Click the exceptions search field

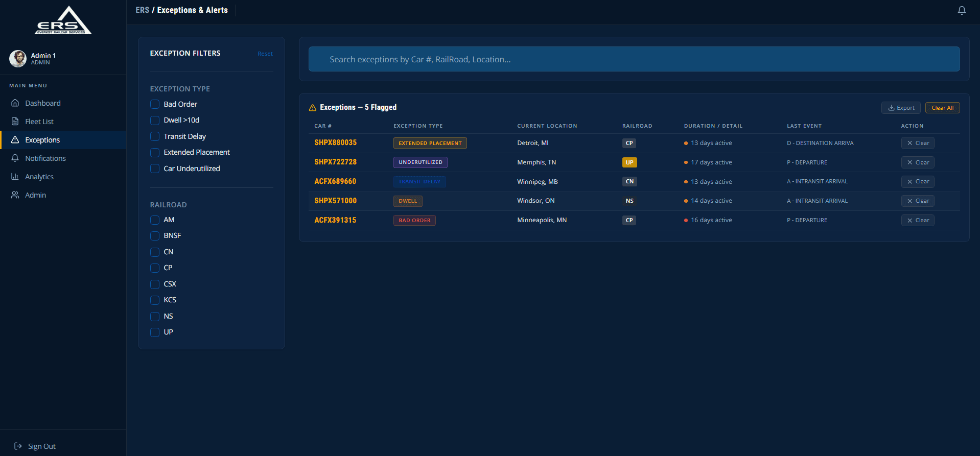tap(634, 59)
